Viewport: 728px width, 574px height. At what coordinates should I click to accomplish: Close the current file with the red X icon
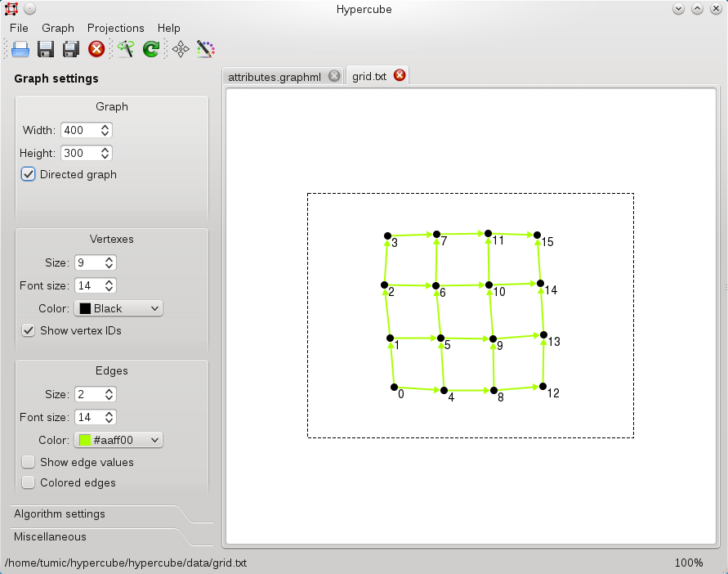pos(96,49)
